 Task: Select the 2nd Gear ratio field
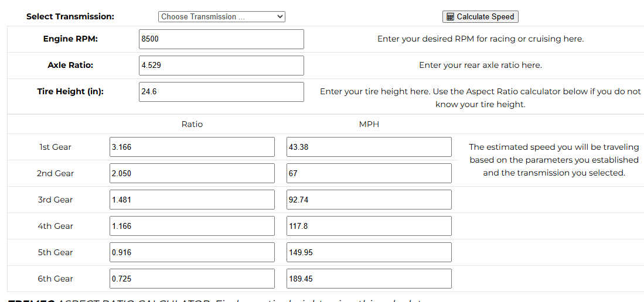click(192, 174)
